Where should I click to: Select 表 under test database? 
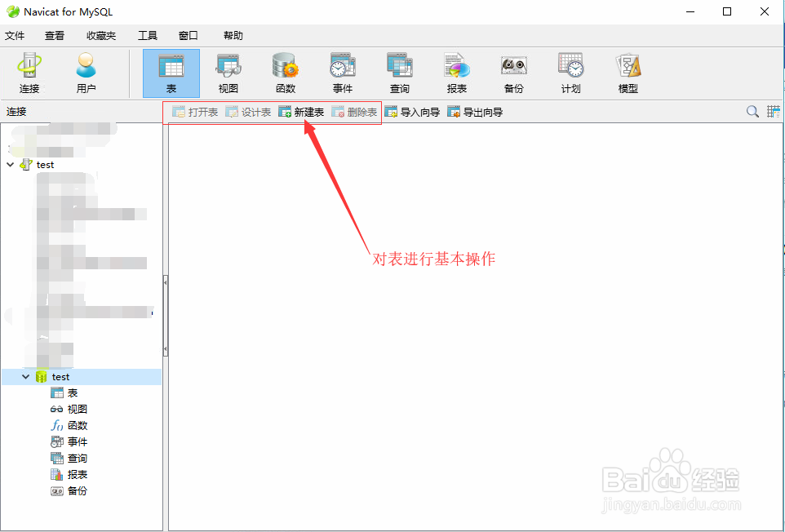coord(64,392)
